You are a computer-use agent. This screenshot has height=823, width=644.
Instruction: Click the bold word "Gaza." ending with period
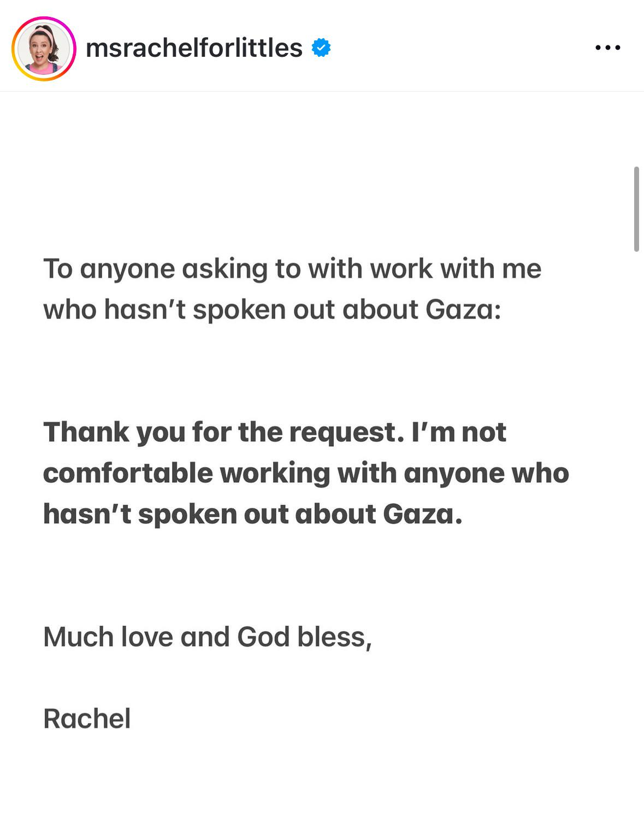423,514
